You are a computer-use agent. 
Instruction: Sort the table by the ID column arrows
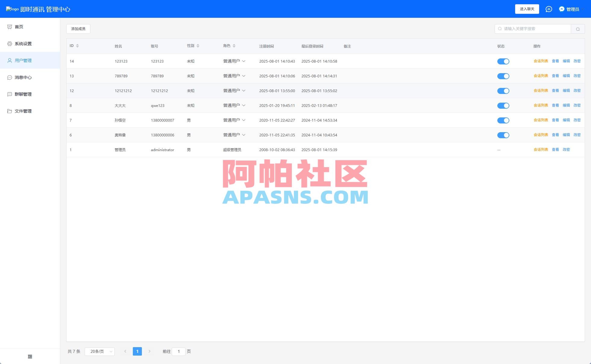point(78,46)
